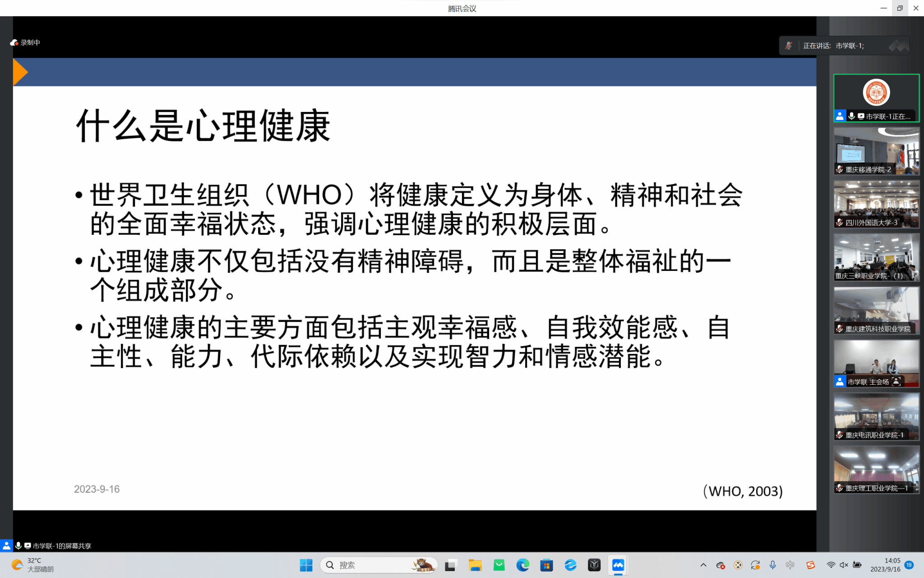Open the notification count badge 19
924x578 pixels.
pos(909,565)
